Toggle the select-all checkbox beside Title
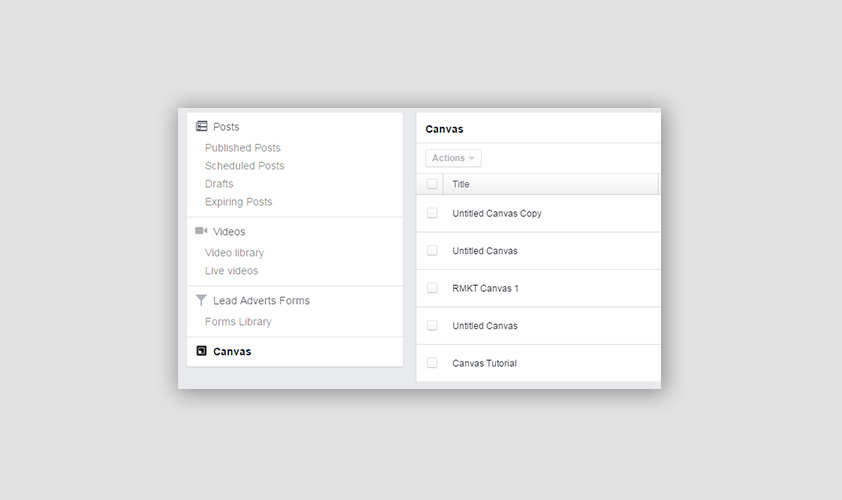 (x=432, y=184)
